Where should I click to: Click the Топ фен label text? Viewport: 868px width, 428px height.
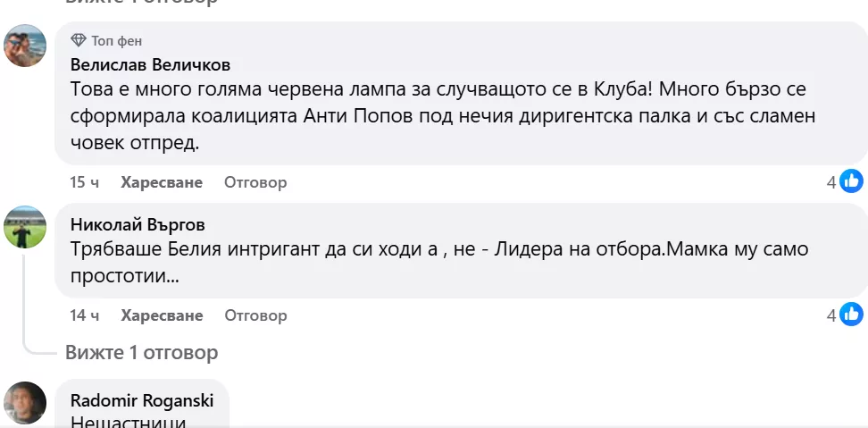(x=117, y=41)
